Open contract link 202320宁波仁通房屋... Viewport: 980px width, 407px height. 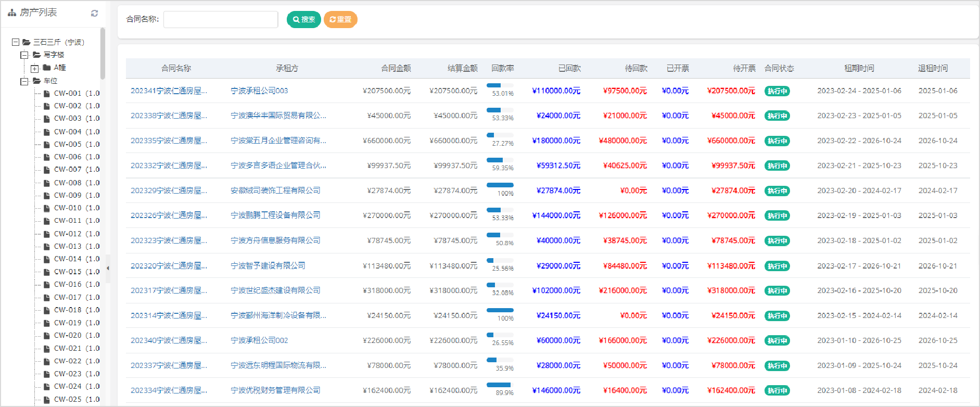click(x=169, y=266)
